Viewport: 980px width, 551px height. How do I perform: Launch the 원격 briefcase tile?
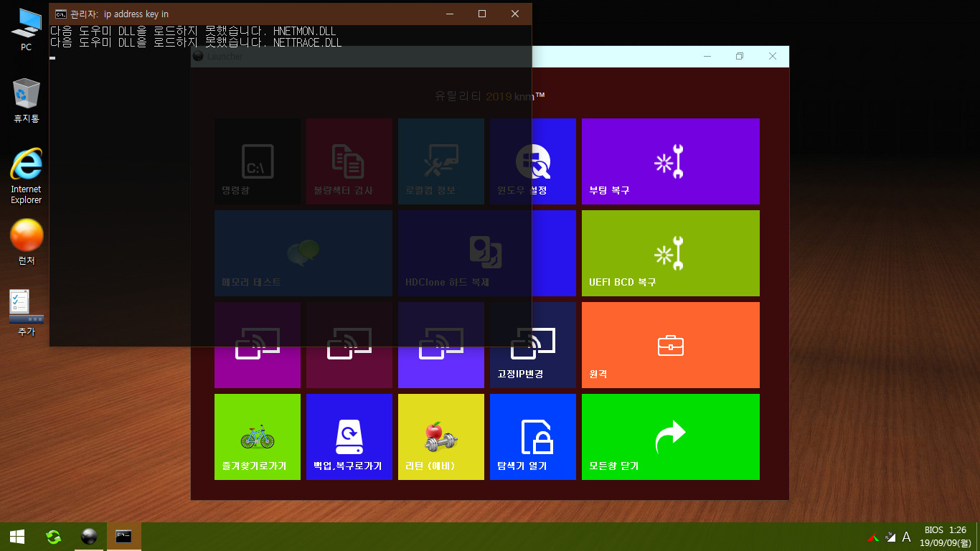click(670, 345)
